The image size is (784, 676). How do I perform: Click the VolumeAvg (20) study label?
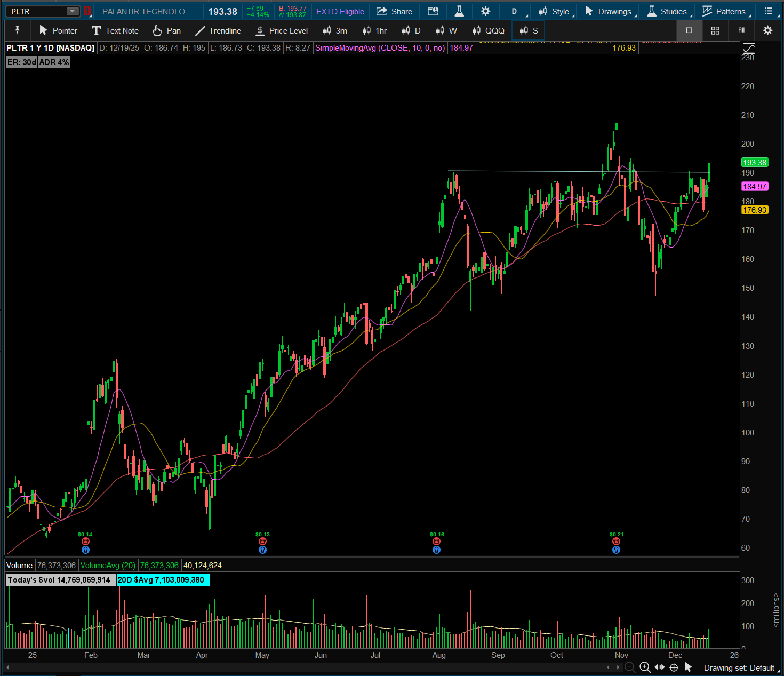point(108,566)
